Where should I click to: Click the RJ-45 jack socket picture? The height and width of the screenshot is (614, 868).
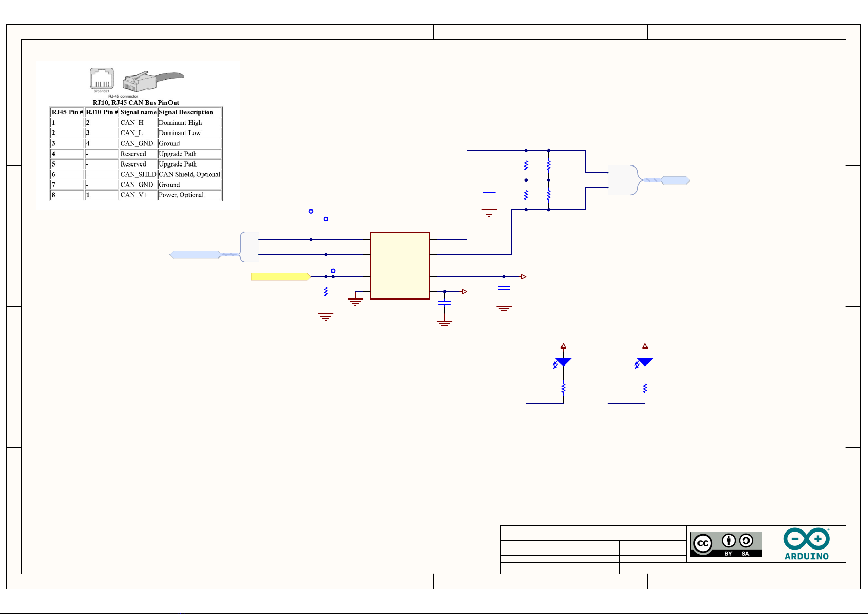click(x=101, y=79)
